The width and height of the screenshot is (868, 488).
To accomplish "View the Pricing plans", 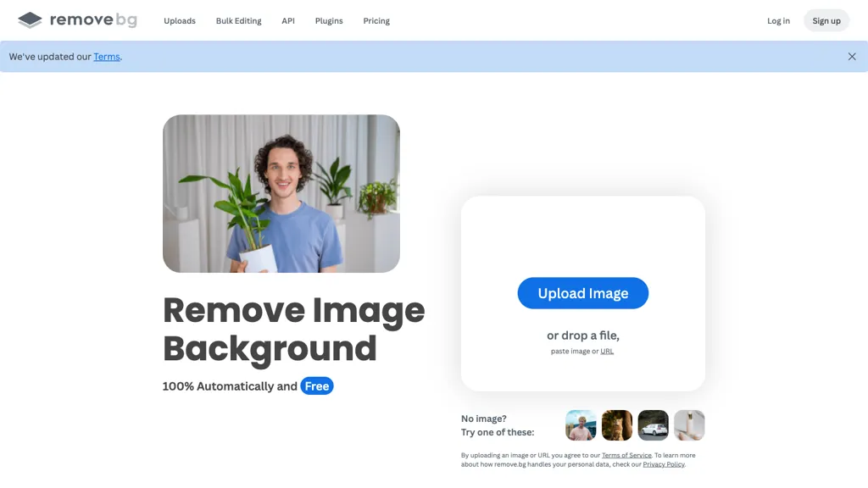I will pyautogui.click(x=376, y=20).
